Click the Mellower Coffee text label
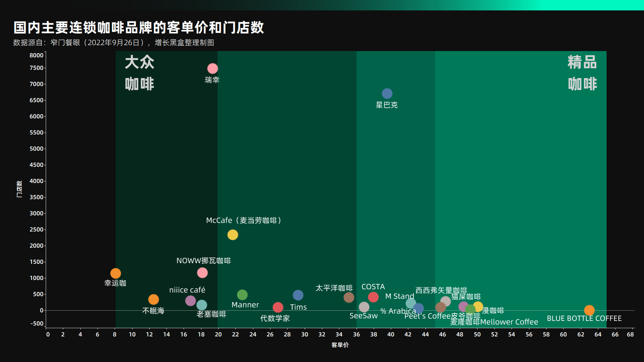The width and height of the screenshot is (644, 362). pos(509,322)
